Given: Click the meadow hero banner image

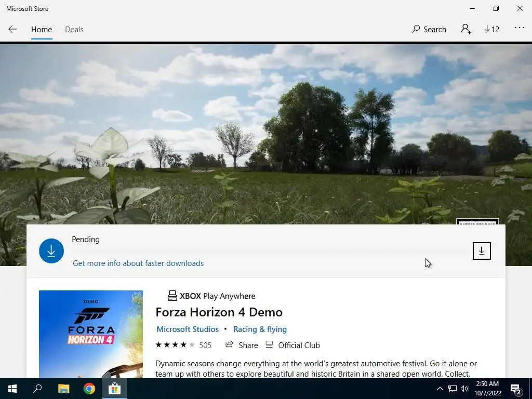Looking at the screenshot, I should [x=266, y=134].
